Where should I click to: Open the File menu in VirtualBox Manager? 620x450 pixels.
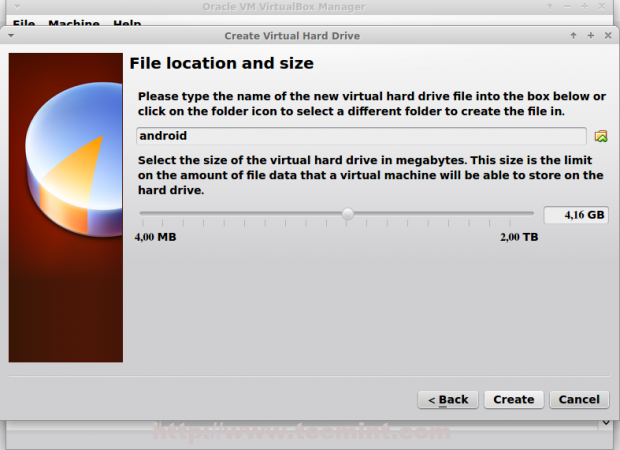pyautogui.click(x=24, y=23)
